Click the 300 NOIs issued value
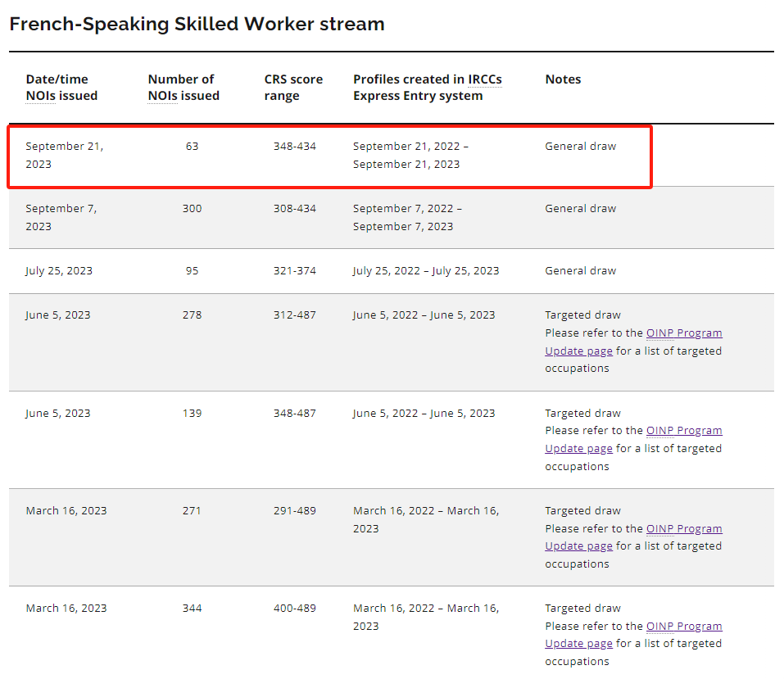Viewport: 784px width, 679px height. pyautogui.click(x=192, y=209)
